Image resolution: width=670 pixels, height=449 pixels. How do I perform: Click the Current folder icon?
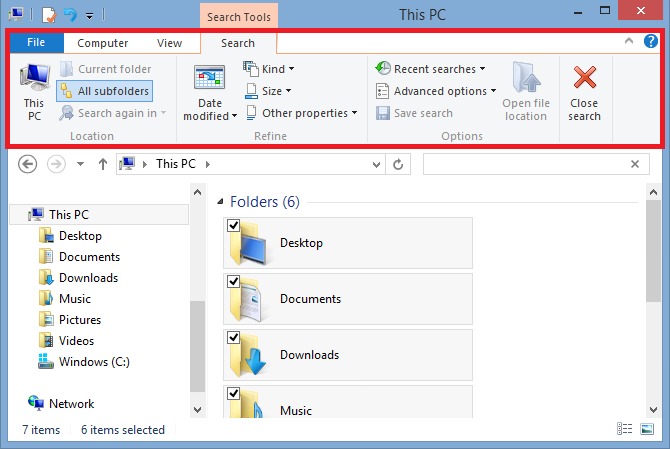point(66,69)
